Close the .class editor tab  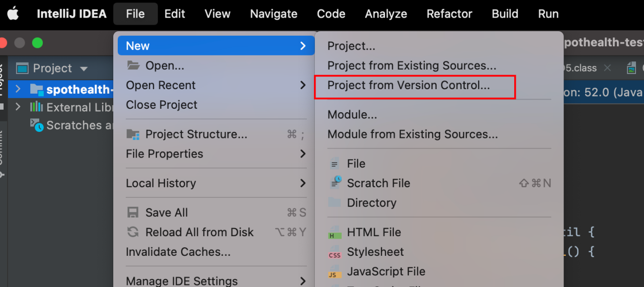coord(607,68)
